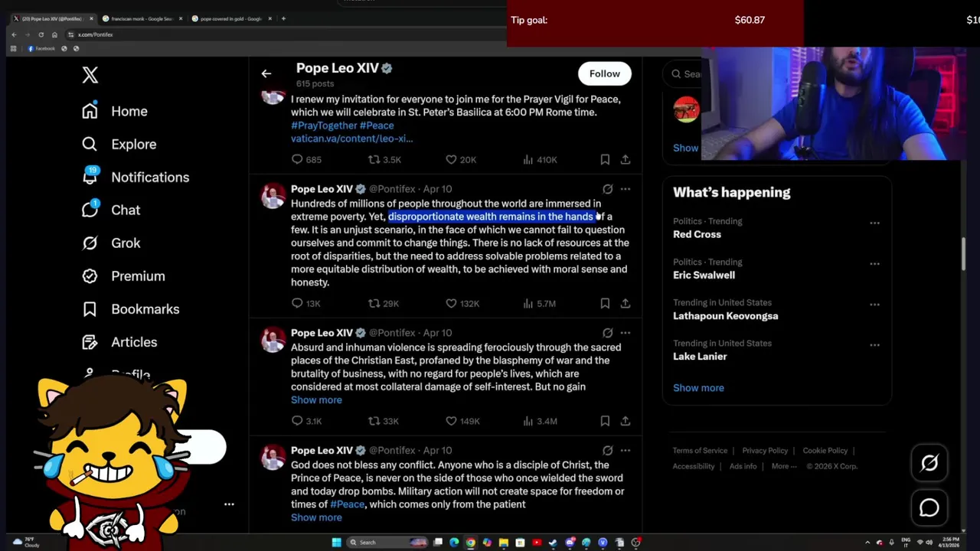Follow Pope Leo XIV
This screenshot has height=551, width=980.
pos(605,73)
